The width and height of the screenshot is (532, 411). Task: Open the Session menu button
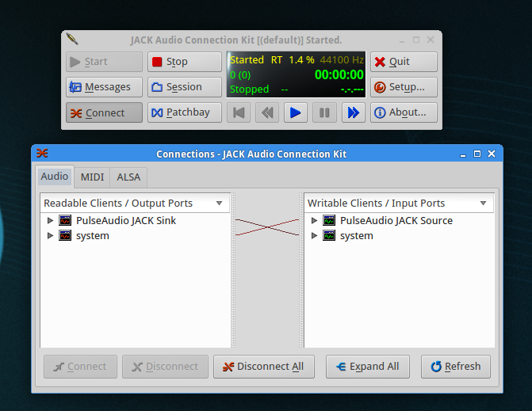[x=184, y=87]
